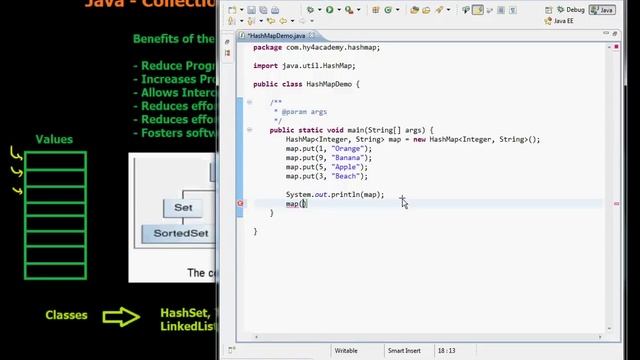Click the map.put(9, "Banana") line
The height and width of the screenshot is (360, 640).
point(329,158)
